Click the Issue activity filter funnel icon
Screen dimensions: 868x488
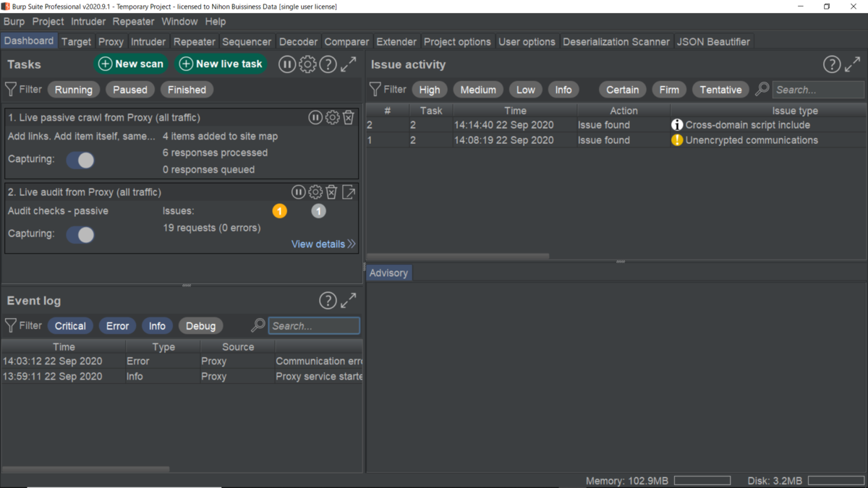pos(375,90)
